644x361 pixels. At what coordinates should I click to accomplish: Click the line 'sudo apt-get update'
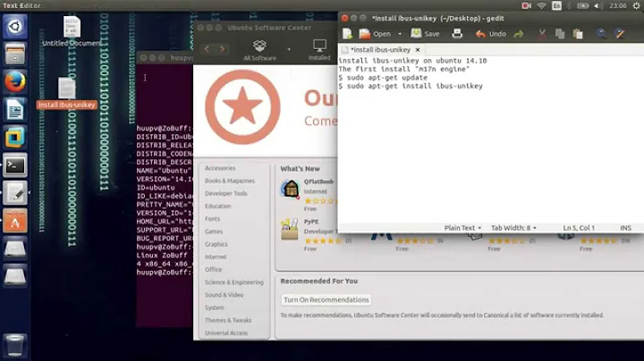[387, 78]
